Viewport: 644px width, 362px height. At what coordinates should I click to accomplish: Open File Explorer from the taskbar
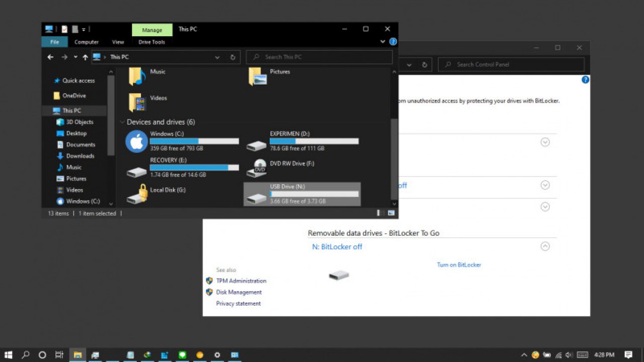(x=77, y=355)
